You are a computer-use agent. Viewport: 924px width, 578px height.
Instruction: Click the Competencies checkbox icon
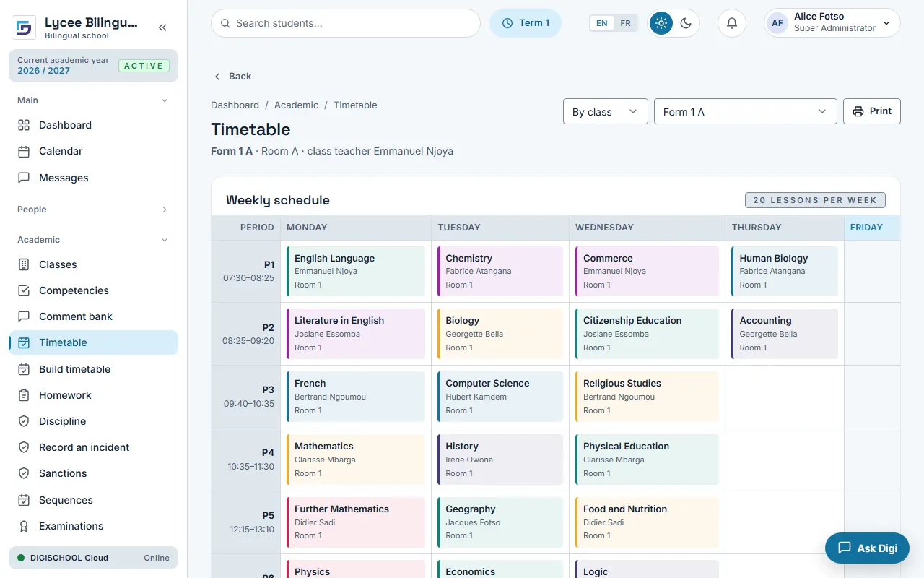24,290
